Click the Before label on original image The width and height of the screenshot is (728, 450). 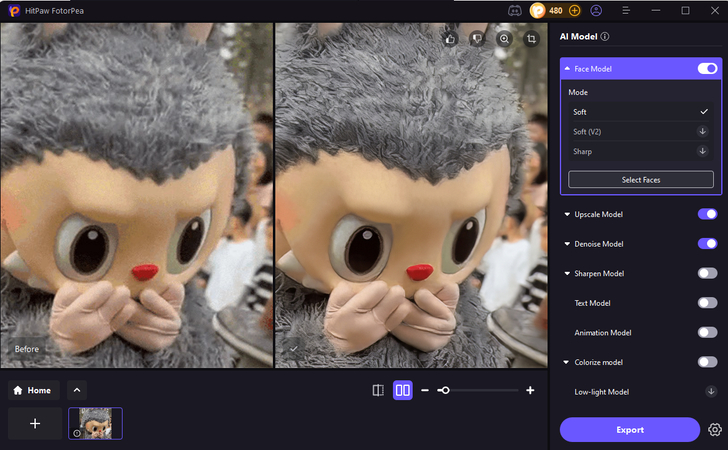26,349
